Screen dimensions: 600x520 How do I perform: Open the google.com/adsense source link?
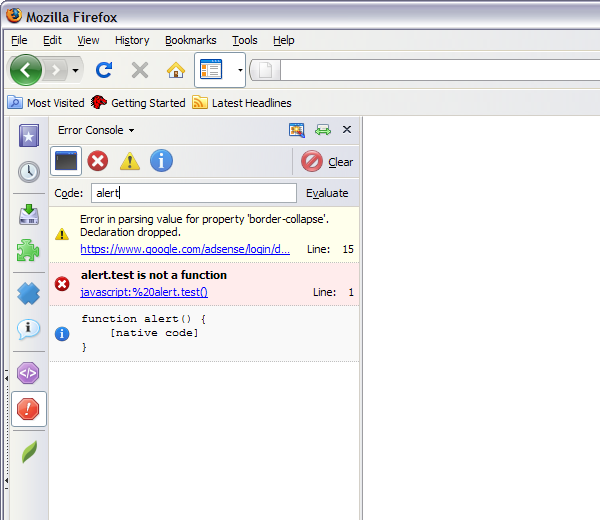coord(185,249)
